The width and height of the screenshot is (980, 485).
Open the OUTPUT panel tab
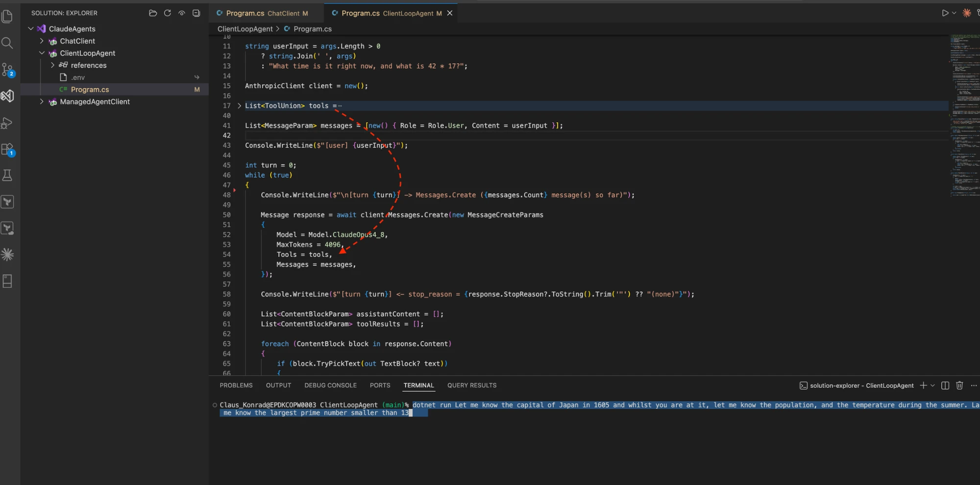[278, 385]
